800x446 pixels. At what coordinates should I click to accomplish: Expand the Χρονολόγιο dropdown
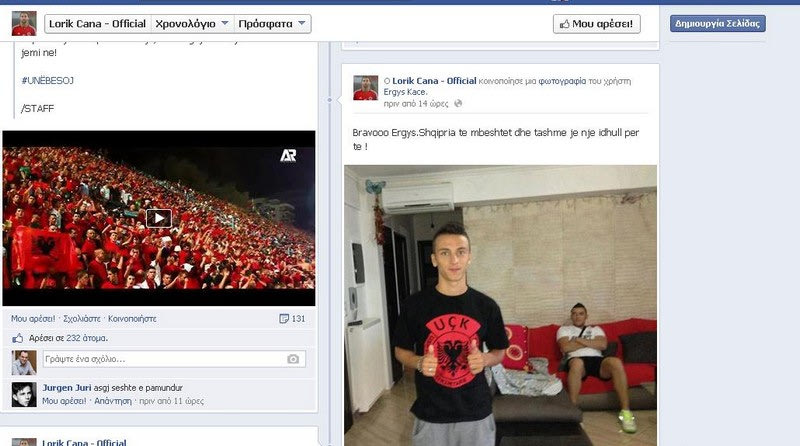coord(192,24)
